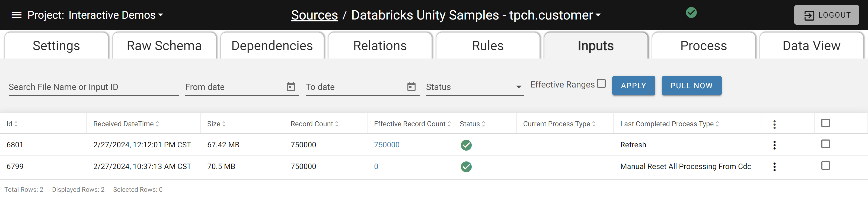
Task: Click the green source status checkmark in header
Action: pos(691,13)
